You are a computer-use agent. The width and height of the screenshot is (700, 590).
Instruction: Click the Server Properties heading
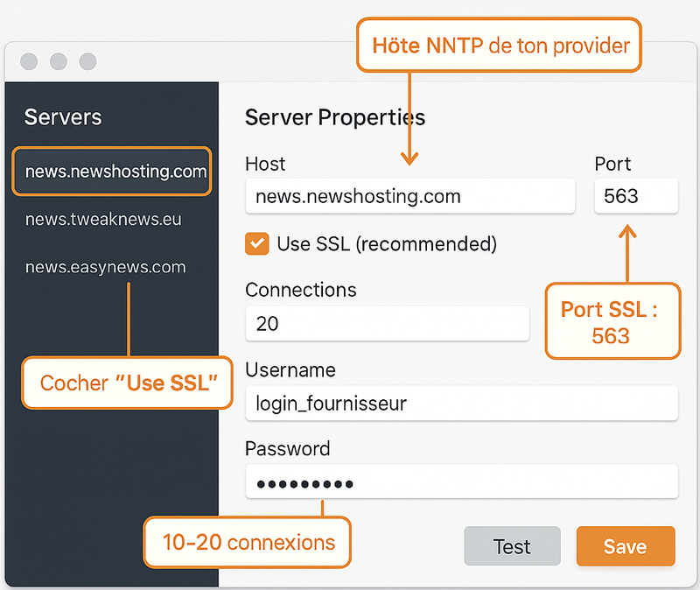335,117
